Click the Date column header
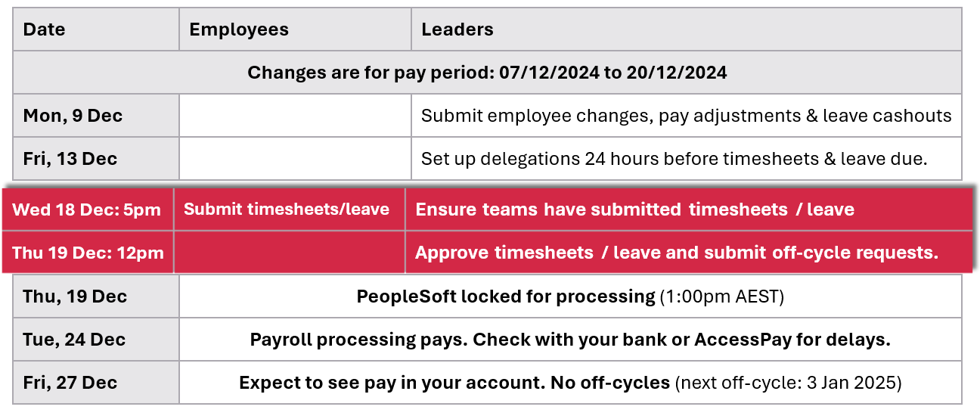 [x=45, y=29]
